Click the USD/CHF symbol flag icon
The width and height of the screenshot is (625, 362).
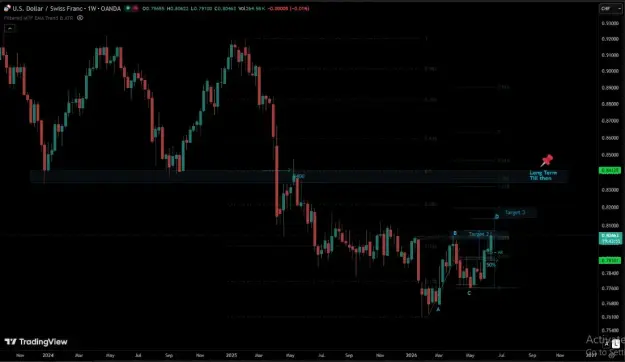click(x=7, y=8)
